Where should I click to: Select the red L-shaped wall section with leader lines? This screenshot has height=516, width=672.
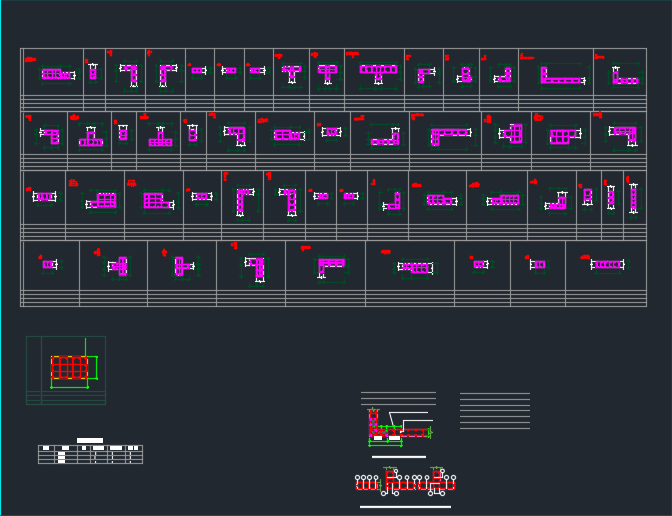click(400, 428)
